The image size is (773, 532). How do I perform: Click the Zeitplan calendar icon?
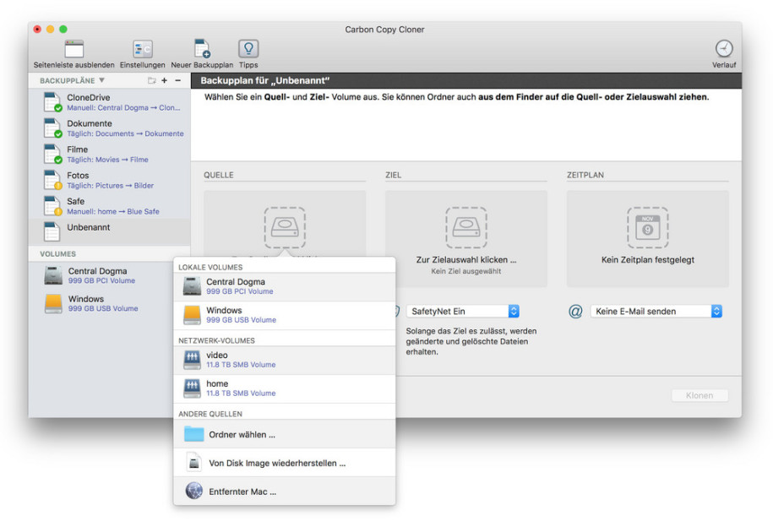pos(647,228)
